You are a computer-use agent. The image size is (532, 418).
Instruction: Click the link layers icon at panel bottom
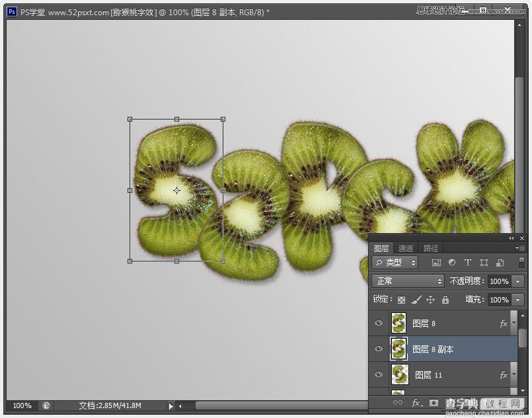coord(398,402)
